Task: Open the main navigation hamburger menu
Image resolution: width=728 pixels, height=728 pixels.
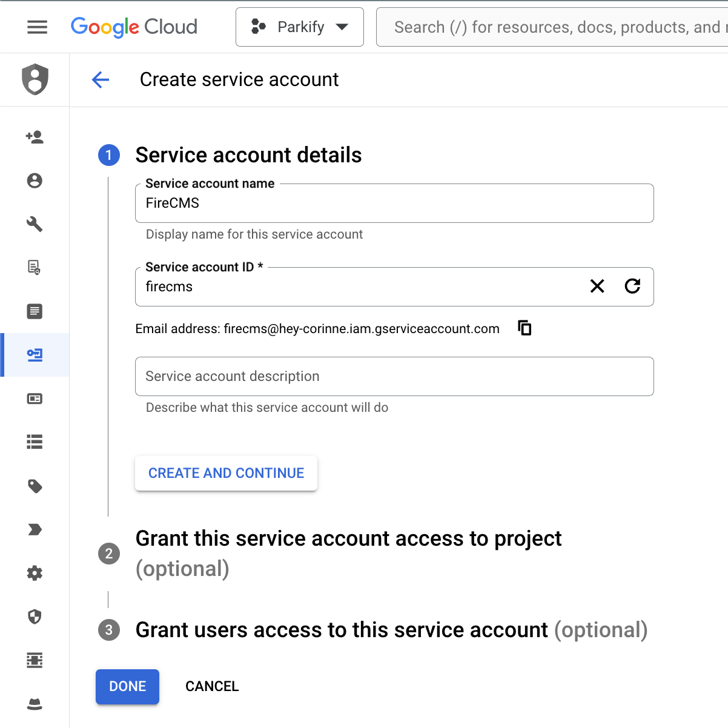Action: point(36,27)
